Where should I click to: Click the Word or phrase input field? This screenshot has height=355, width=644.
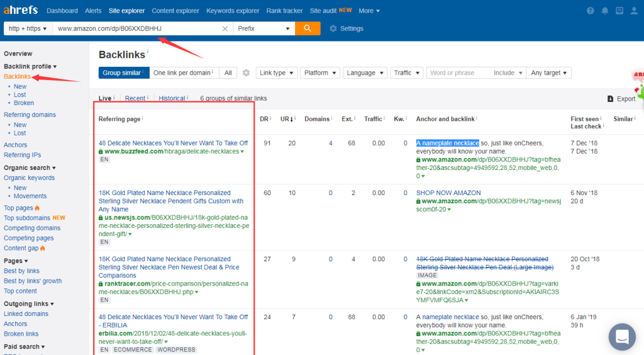(x=458, y=73)
